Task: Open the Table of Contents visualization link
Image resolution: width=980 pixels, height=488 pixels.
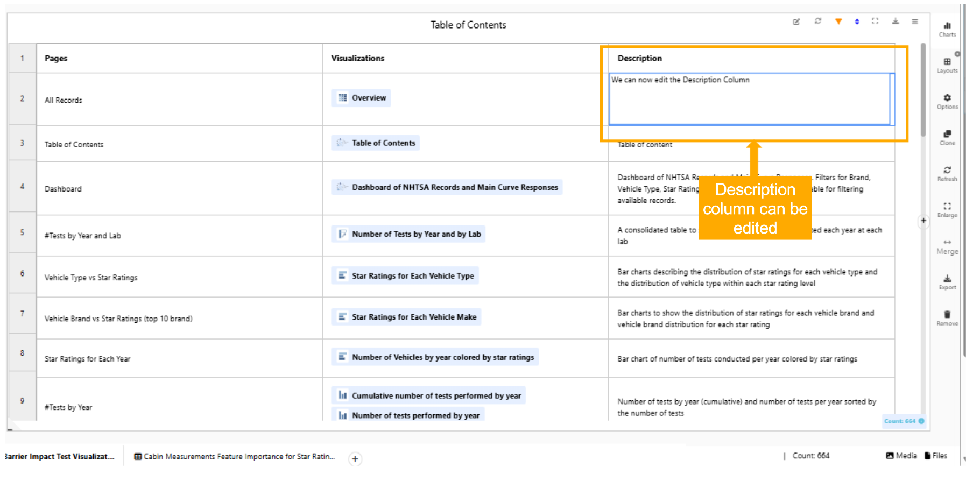Action: tap(376, 143)
